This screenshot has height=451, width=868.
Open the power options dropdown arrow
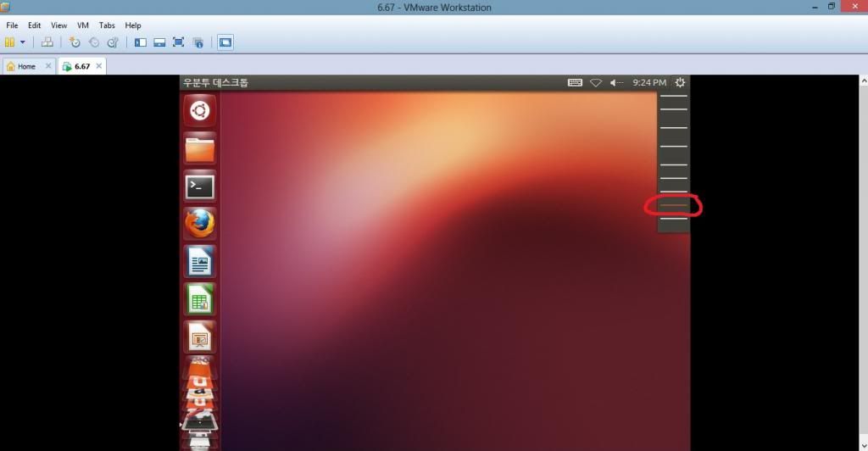[x=23, y=42]
